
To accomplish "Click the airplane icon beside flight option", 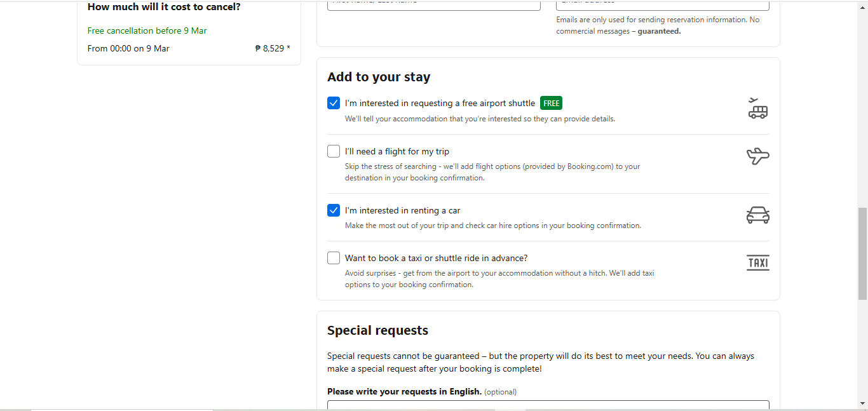I will [757, 156].
